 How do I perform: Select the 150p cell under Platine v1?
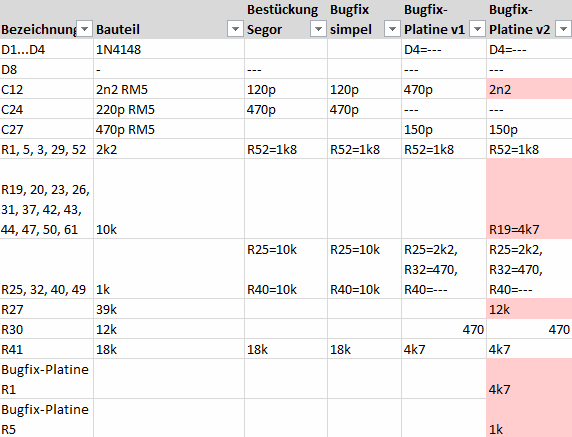[x=444, y=129]
